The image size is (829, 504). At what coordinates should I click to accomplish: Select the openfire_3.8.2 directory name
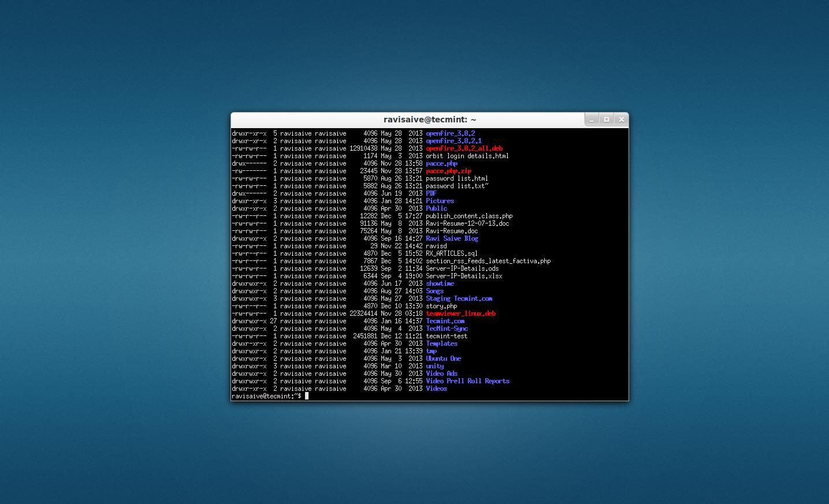(449, 133)
